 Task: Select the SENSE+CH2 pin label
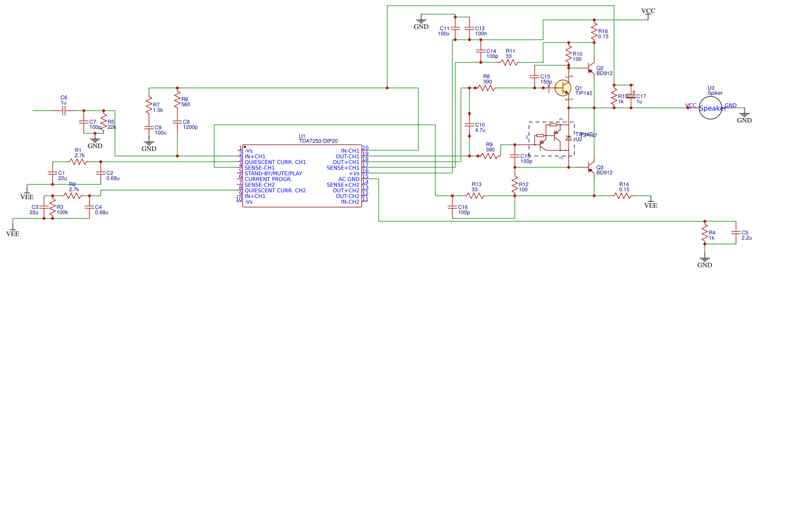pos(343,185)
